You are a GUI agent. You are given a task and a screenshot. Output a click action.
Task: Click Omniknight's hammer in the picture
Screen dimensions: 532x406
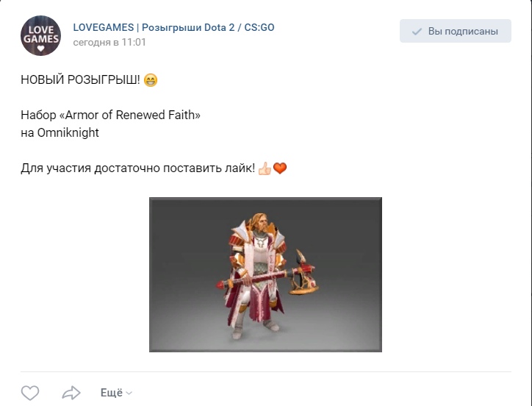(301, 271)
